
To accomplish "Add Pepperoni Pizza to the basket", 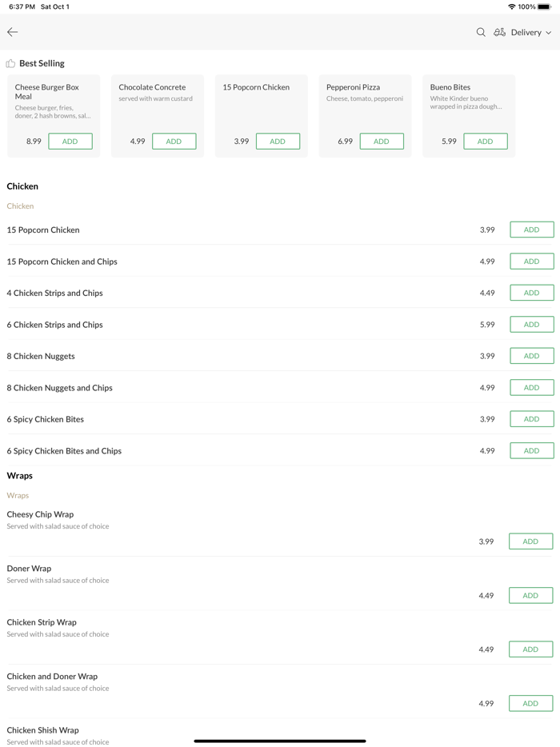I will [382, 142].
